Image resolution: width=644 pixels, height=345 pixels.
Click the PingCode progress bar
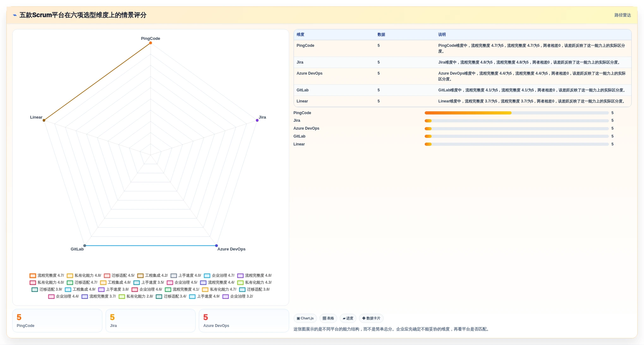tap(517, 113)
